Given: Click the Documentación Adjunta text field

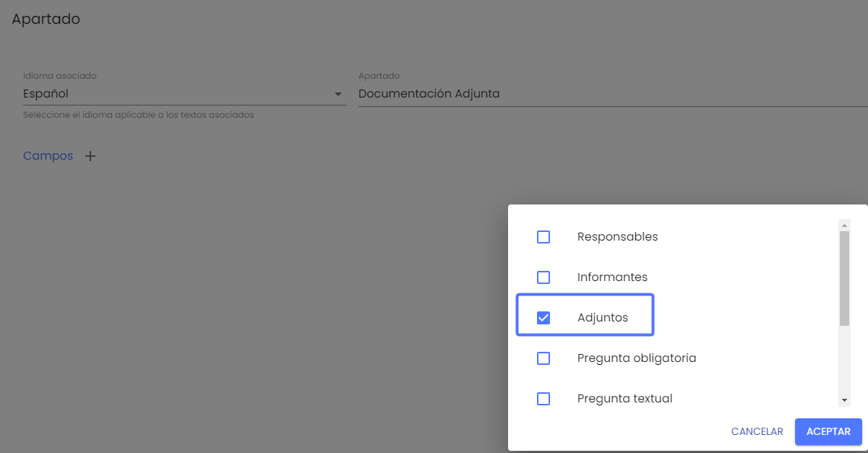Looking at the screenshot, I should click(607, 94).
